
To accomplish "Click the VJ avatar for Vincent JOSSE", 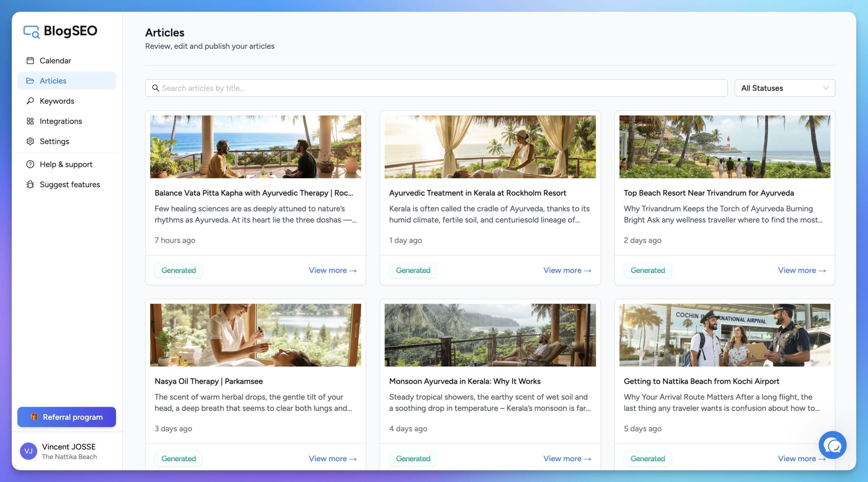I will pos(28,451).
